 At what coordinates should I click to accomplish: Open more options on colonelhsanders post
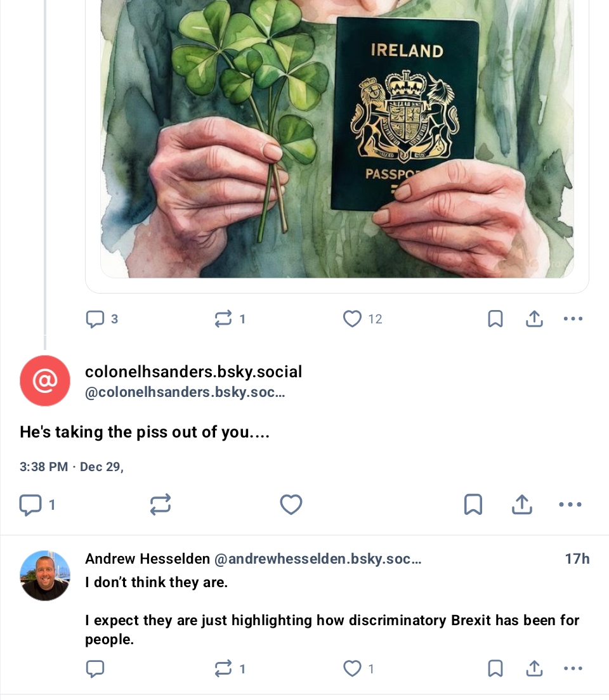coord(570,505)
